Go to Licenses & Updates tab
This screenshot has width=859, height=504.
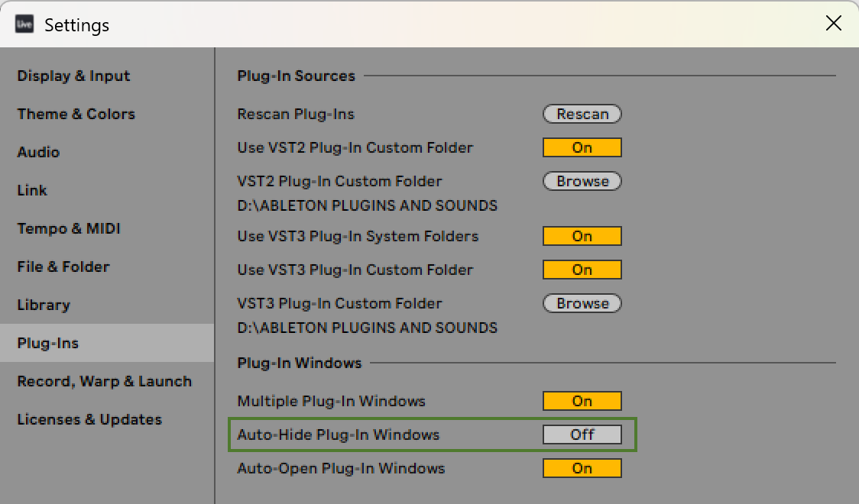[89, 420]
